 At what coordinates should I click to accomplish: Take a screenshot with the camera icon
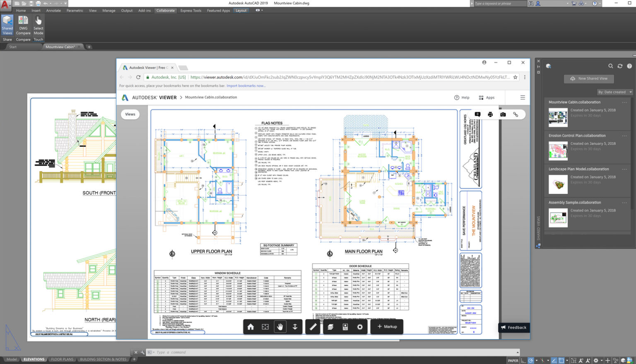[x=503, y=115]
